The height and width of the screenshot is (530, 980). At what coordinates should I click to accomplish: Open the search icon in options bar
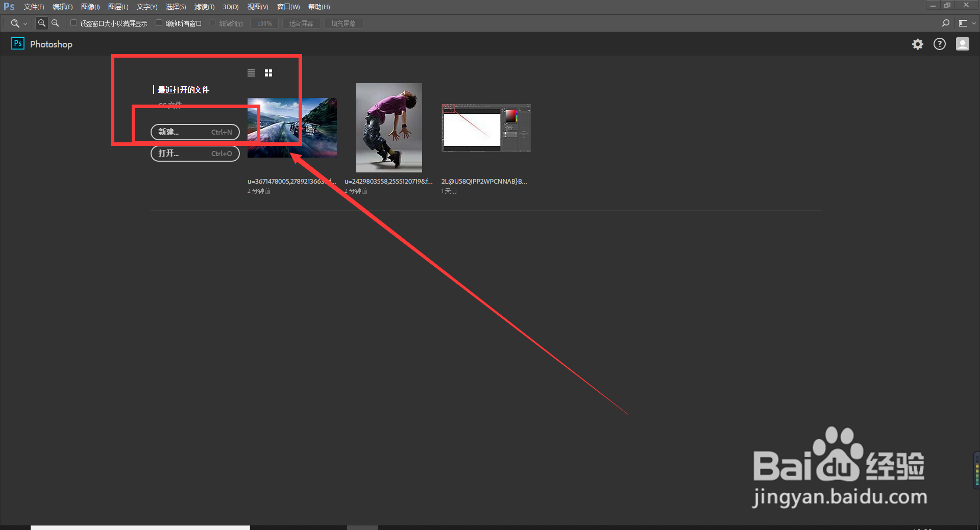pos(945,23)
